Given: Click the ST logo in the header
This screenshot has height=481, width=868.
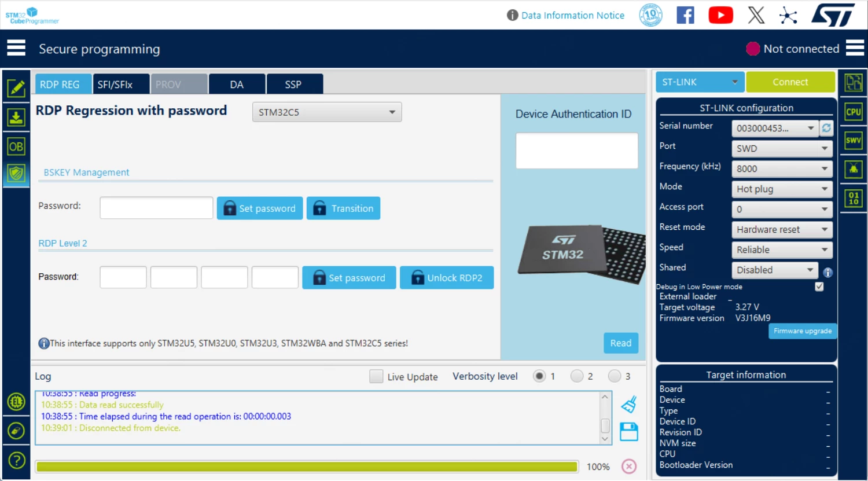Looking at the screenshot, I should click(833, 15).
